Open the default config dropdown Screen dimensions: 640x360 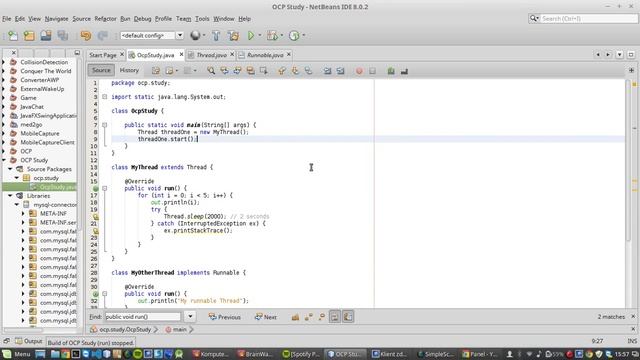pos(180,36)
